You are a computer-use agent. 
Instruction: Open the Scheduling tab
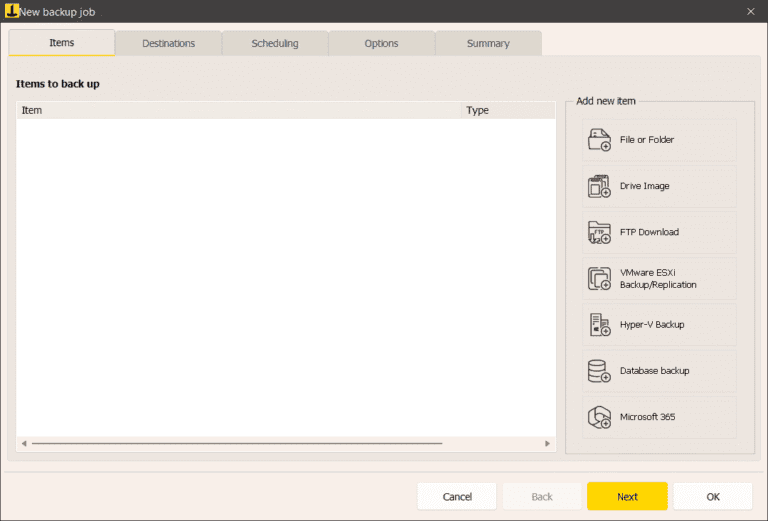point(275,43)
